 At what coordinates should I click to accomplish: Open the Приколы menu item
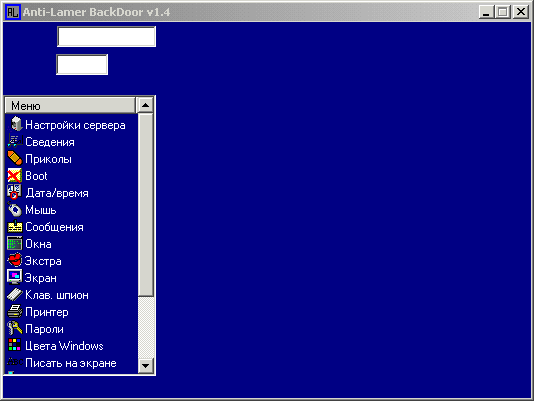coord(48,159)
